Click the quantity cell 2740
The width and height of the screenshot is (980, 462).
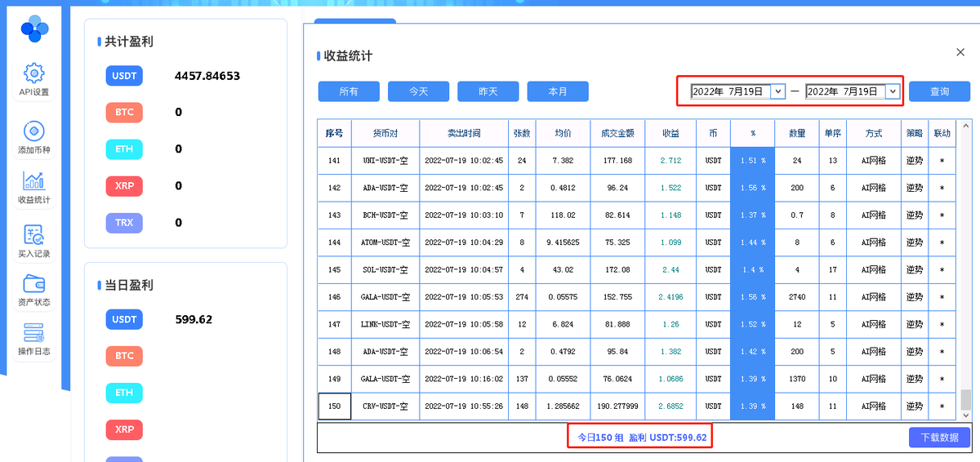coord(797,297)
